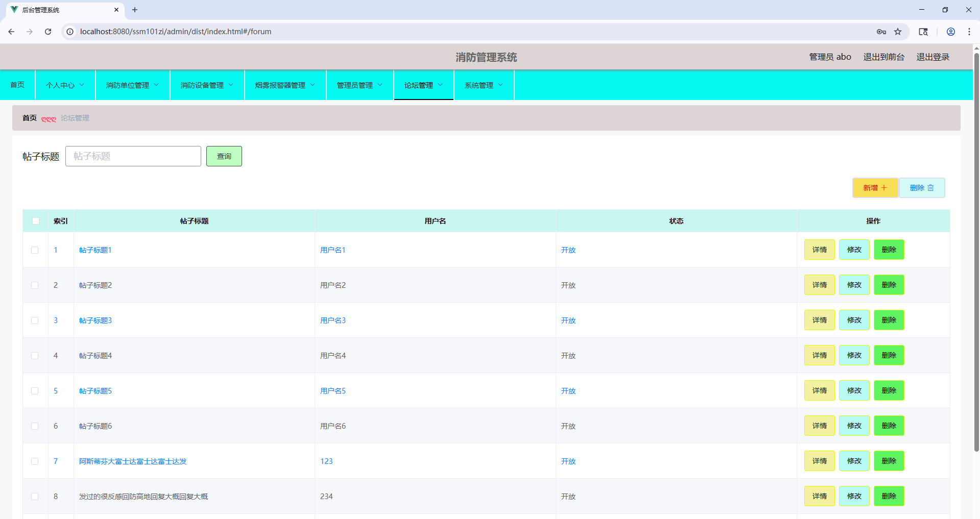The width and height of the screenshot is (980, 519).
Task: Expand 论坛管理 dropdown arrow
Action: coord(440,85)
